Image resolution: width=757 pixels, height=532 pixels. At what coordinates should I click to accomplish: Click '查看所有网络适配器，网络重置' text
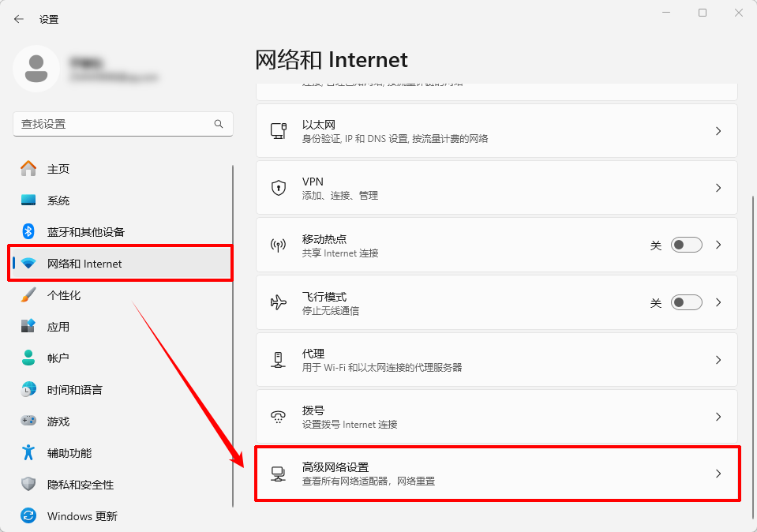[x=369, y=481]
